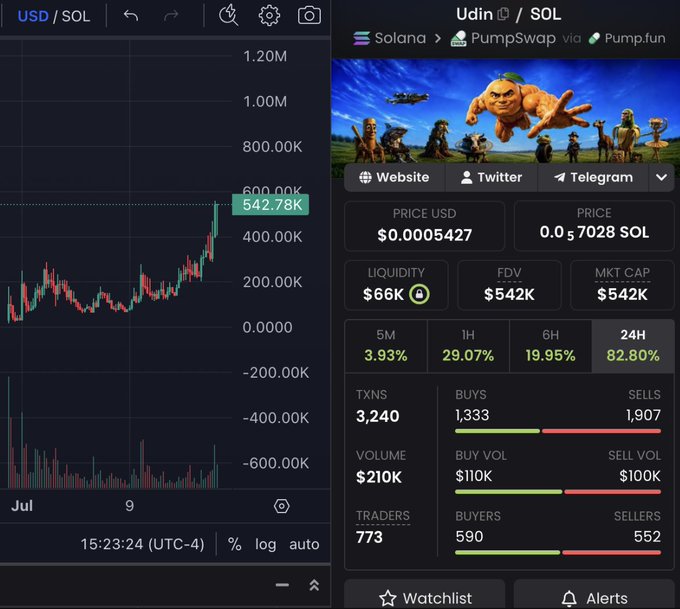Click the PumpSwap logo icon
Screen dimensions: 680x609
click(x=459, y=38)
